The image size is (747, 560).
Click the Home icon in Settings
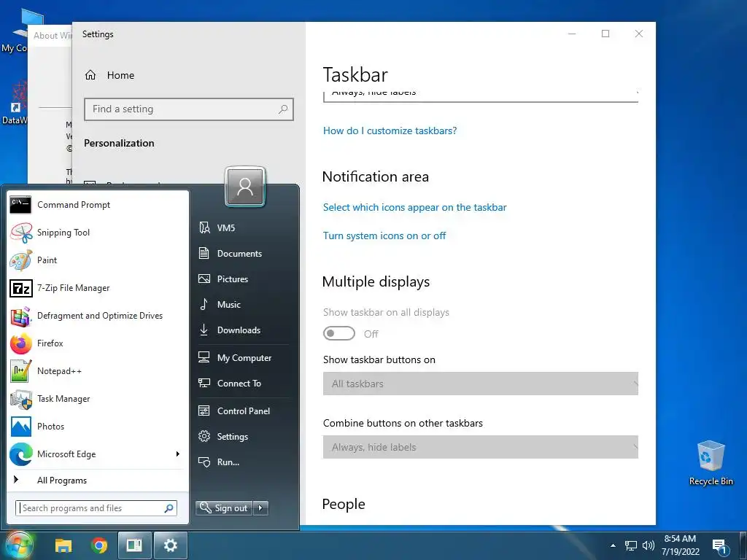click(x=90, y=75)
